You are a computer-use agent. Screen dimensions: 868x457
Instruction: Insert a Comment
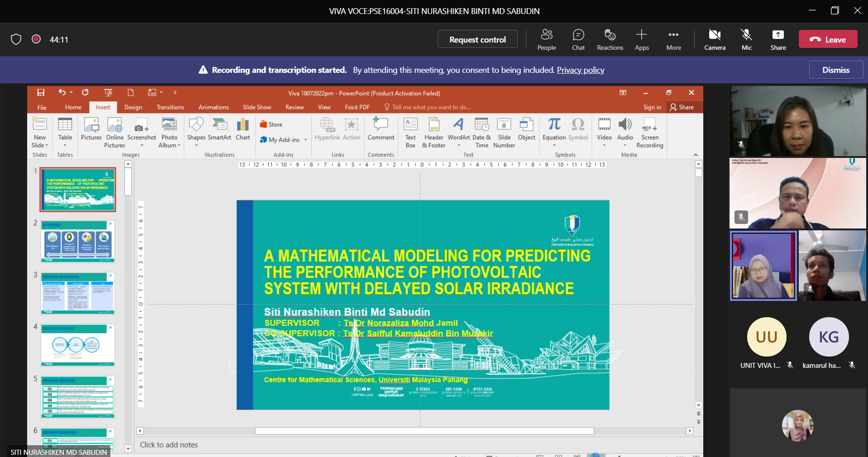coord(381,129)
